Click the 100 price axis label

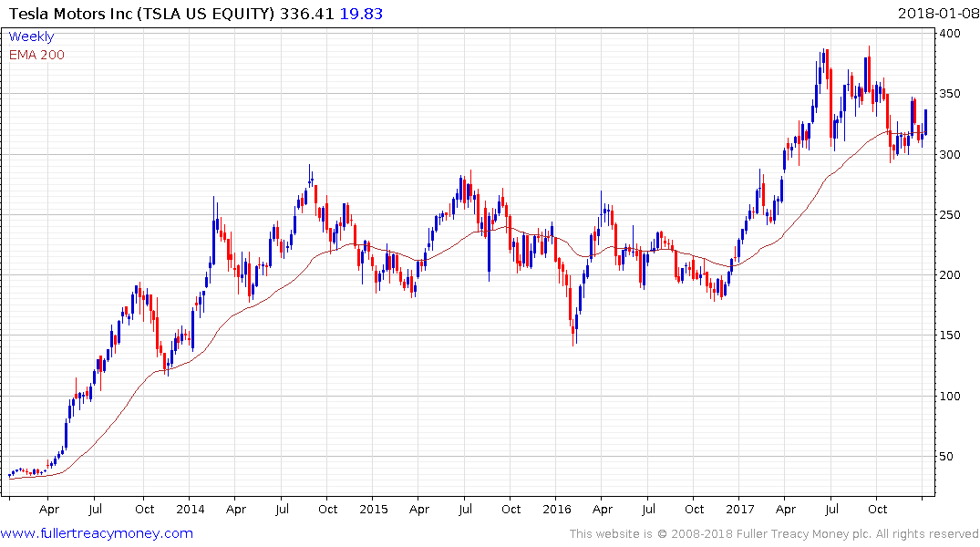pyautogui.click(x=949, y=396)
